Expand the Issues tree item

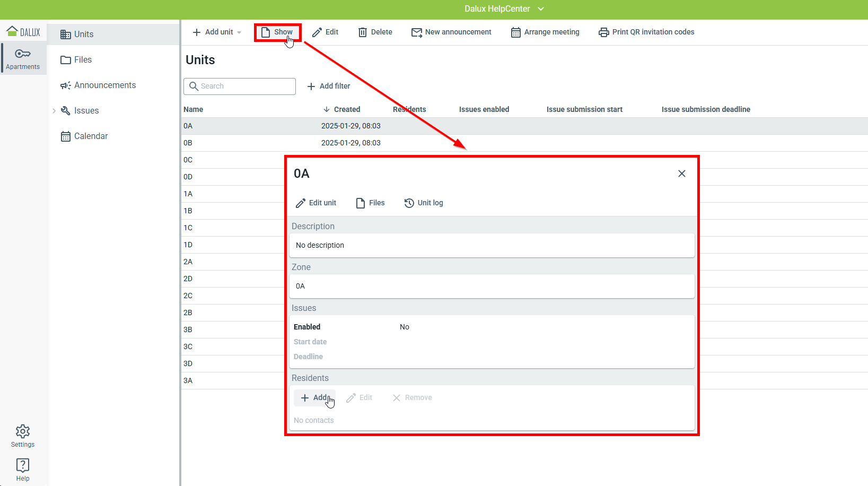[x=54, y=111]
